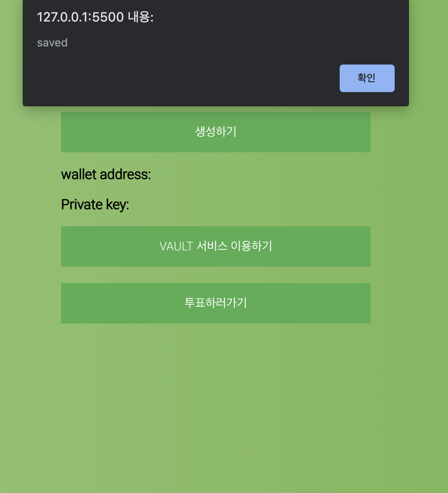
Task: Click the word VAULT on green button
Action: (176, 246)
